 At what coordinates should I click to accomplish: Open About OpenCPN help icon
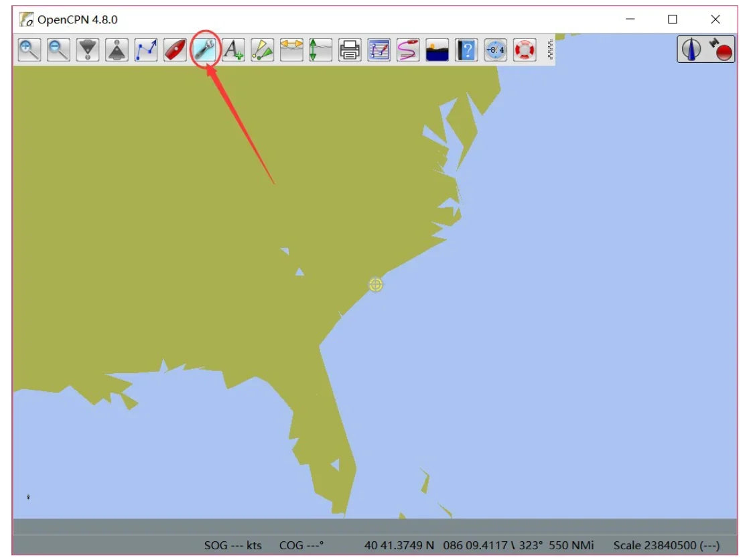466,50
